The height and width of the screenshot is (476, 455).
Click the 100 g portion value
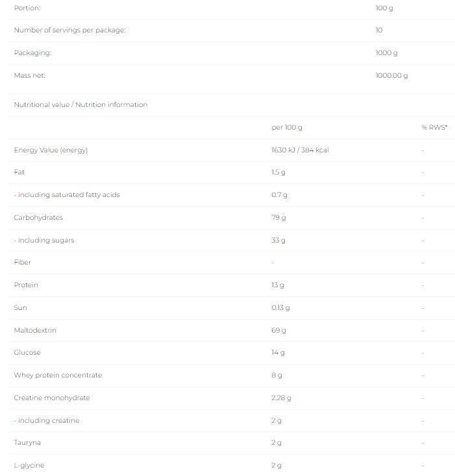click(x=384, y=8)
